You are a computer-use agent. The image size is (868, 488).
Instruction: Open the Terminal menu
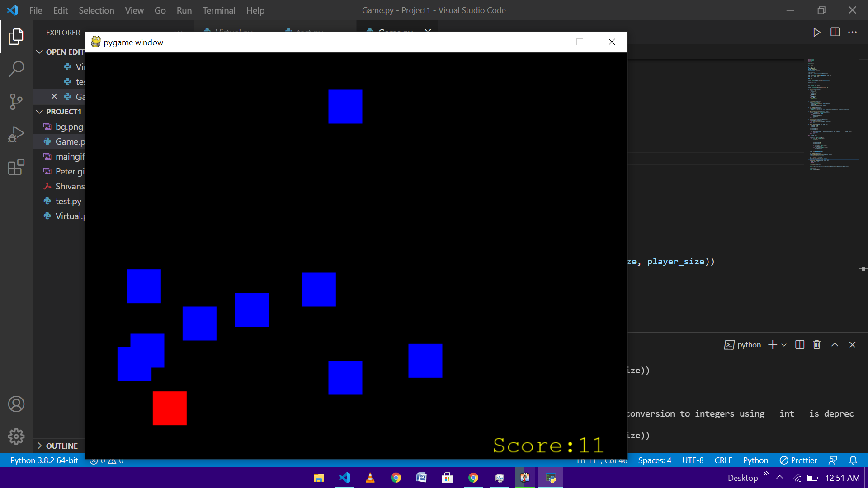pos(219,10)
